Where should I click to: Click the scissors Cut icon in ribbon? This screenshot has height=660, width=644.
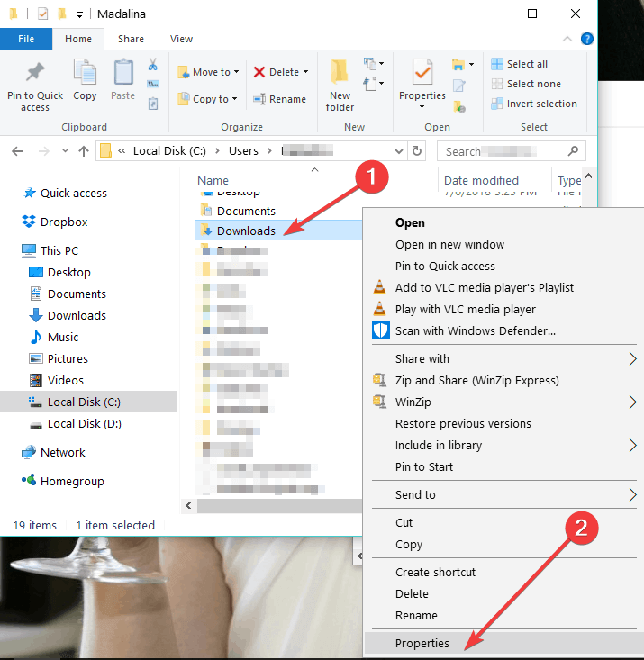152,65
